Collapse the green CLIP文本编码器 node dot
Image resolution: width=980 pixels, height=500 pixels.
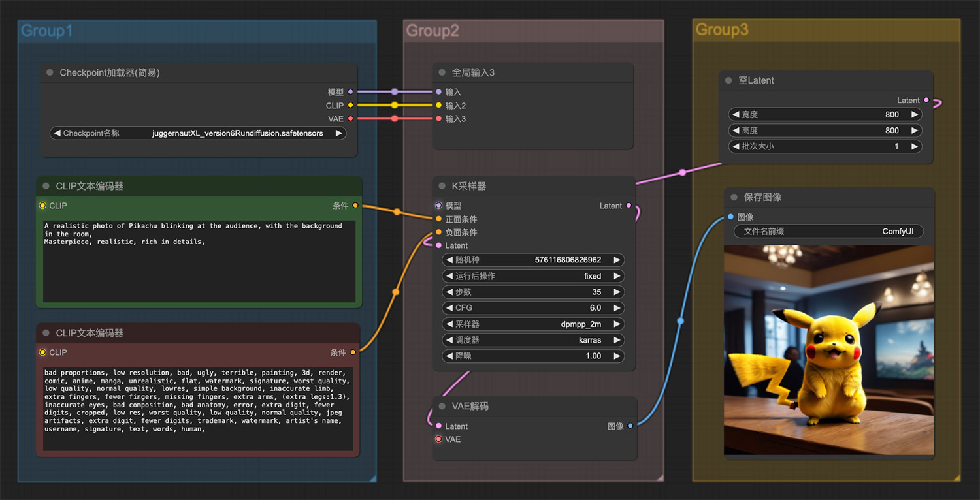point(46,186)
